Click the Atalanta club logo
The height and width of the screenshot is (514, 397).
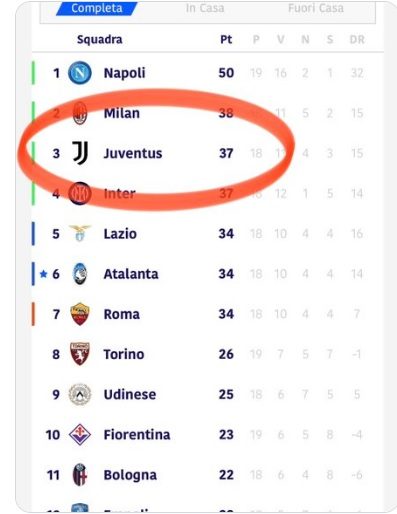(x=80, y=274)
